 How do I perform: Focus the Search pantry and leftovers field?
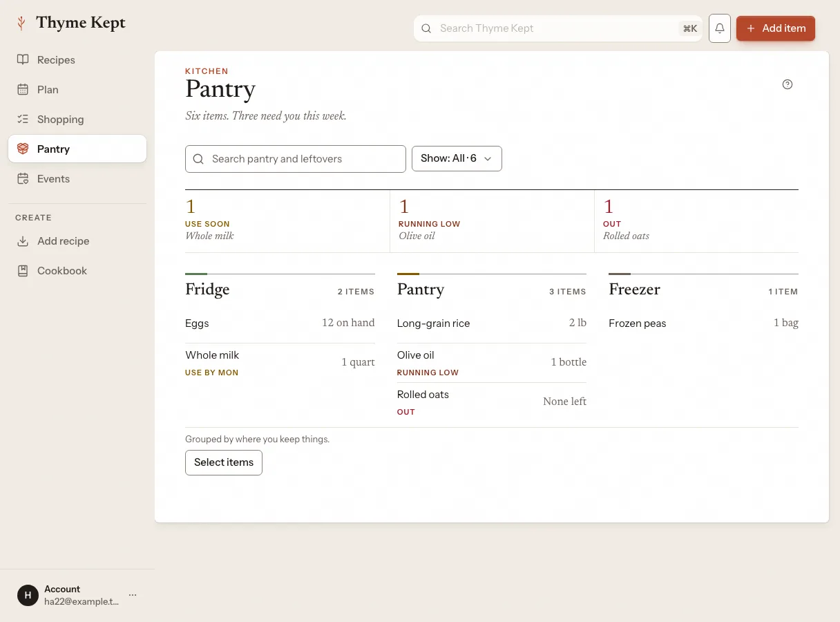tap(296, 159)
